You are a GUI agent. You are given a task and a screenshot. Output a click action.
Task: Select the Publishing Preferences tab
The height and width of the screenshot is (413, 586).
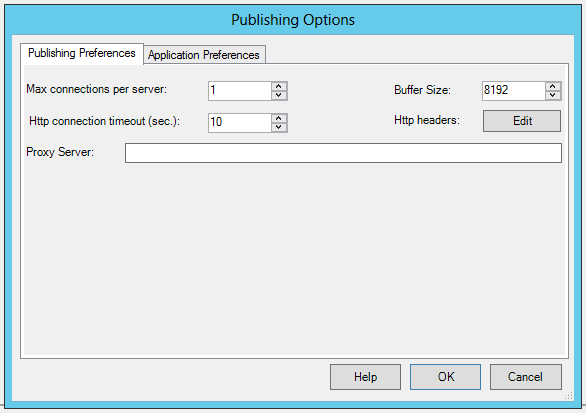point(81,53)
